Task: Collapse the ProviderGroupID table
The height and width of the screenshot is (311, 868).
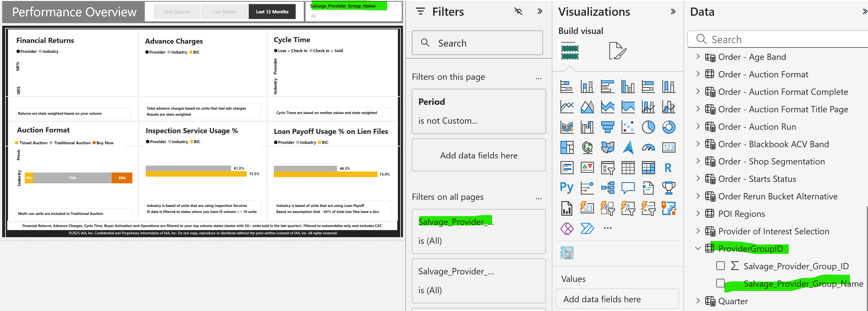Action: click(x=698, y=248)
